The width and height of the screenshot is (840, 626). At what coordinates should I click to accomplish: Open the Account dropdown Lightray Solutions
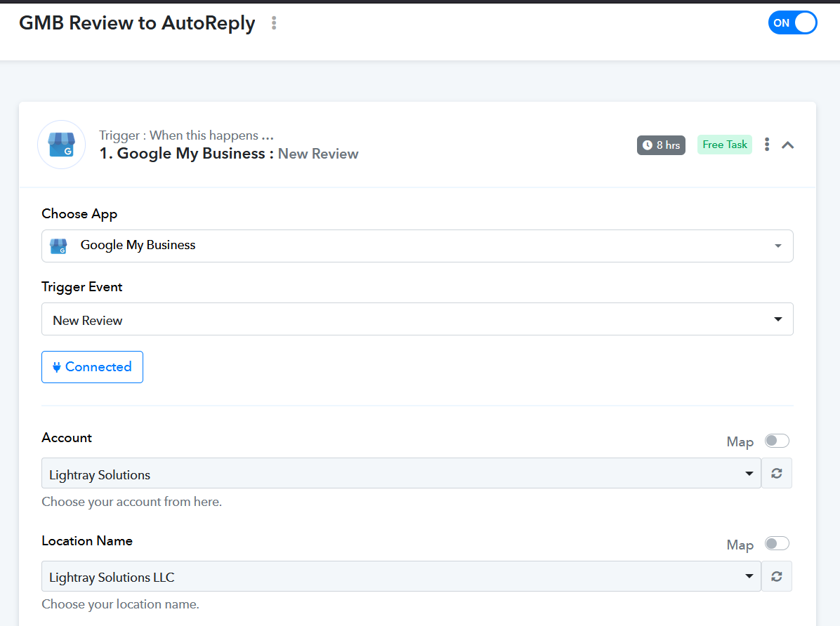pos(401,474)
